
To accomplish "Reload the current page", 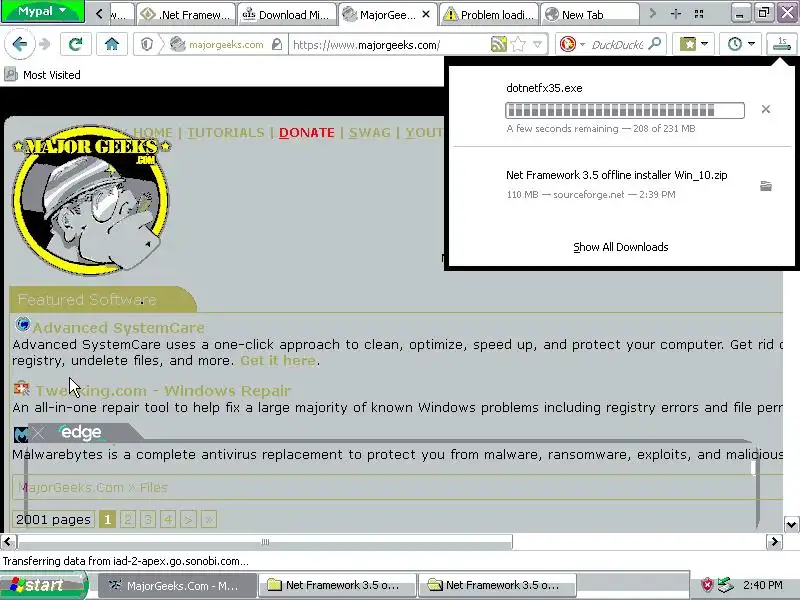I will (x=76, y=44).
